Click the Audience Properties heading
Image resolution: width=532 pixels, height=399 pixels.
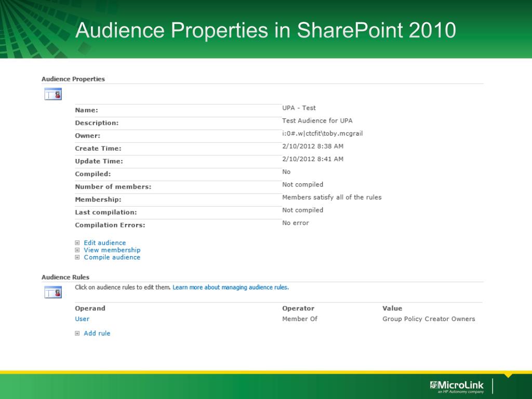tap(73, 79)
